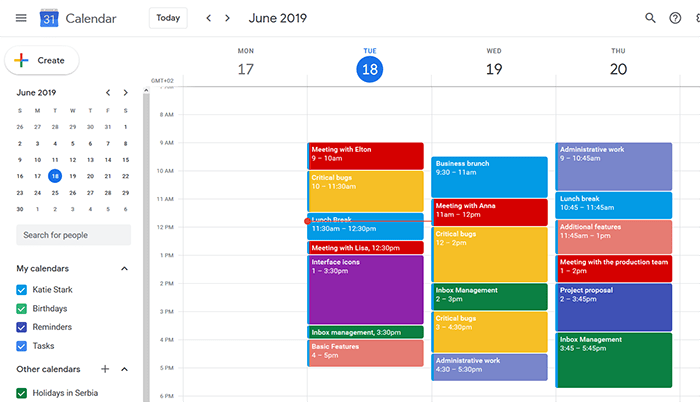Open the main hamburger menu

(21, 18)
